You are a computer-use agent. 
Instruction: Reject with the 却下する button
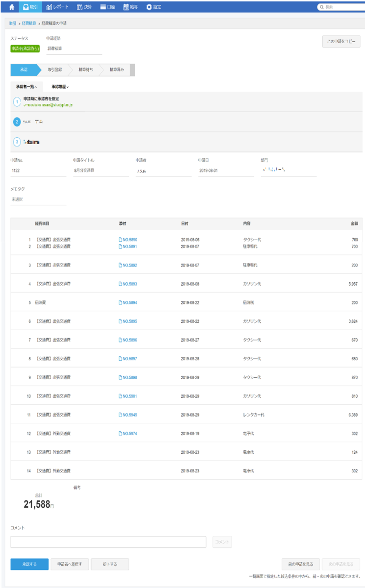coord(110,564)
